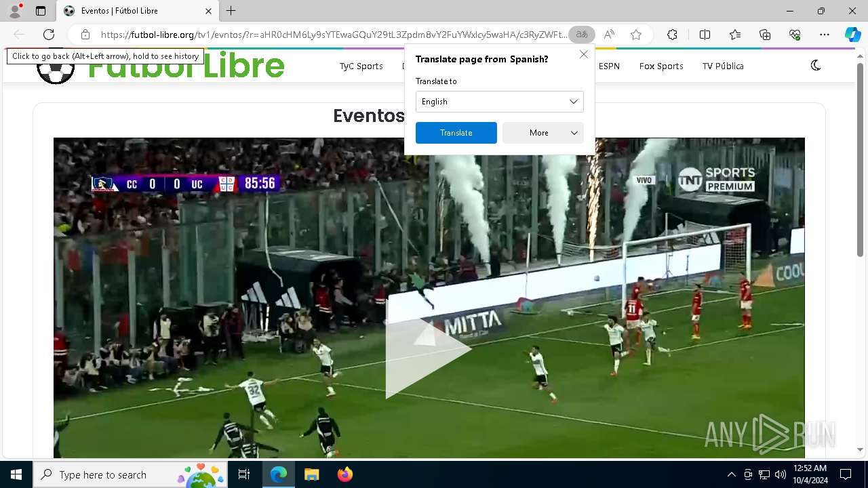Expand the More options dropdown
Image resolution: width=868 pixels, height=488 pixels.
(x=543, y=133)
